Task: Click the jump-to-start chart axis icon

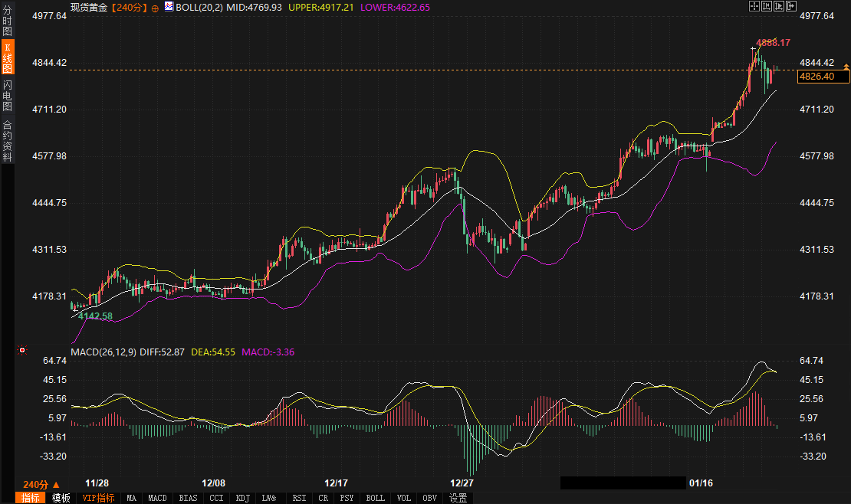Action: [766, 6]
